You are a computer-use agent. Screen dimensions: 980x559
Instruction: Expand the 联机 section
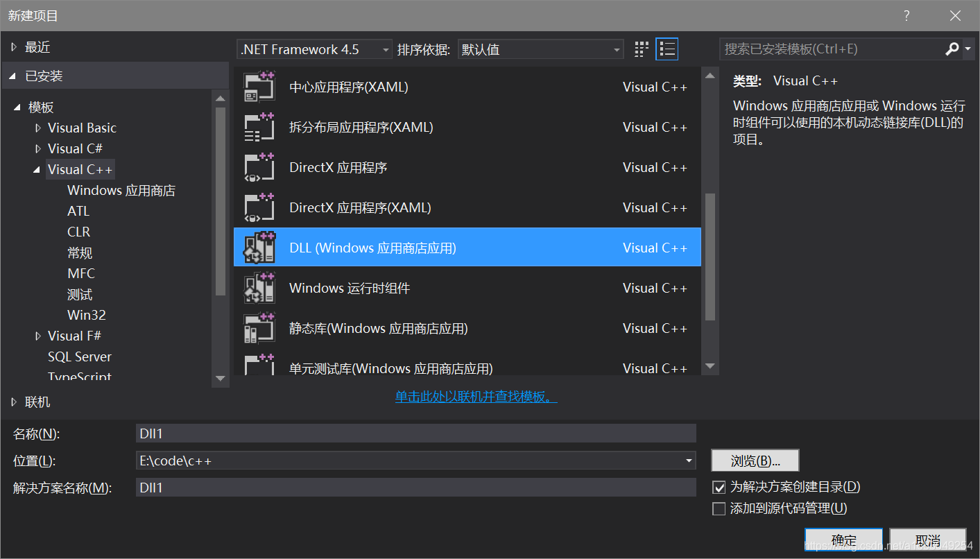tap(14, 402)
